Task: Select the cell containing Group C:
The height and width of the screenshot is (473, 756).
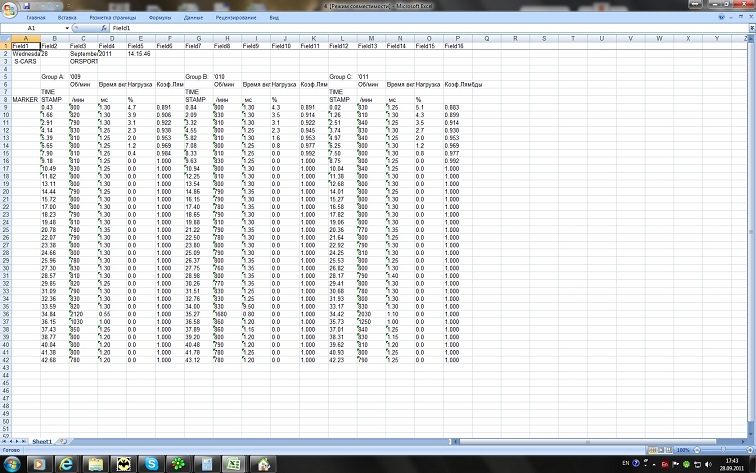Action: pos(343,77)
